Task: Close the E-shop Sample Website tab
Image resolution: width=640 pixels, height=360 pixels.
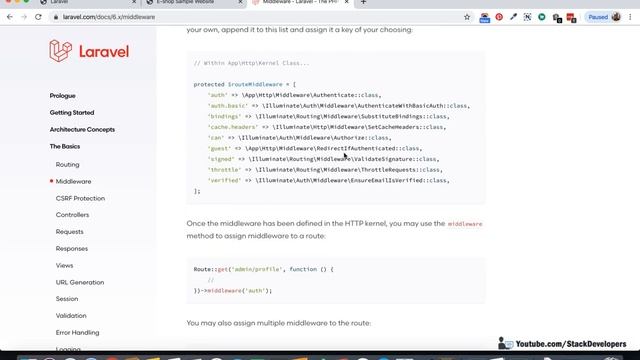Action: pos(240,2)
